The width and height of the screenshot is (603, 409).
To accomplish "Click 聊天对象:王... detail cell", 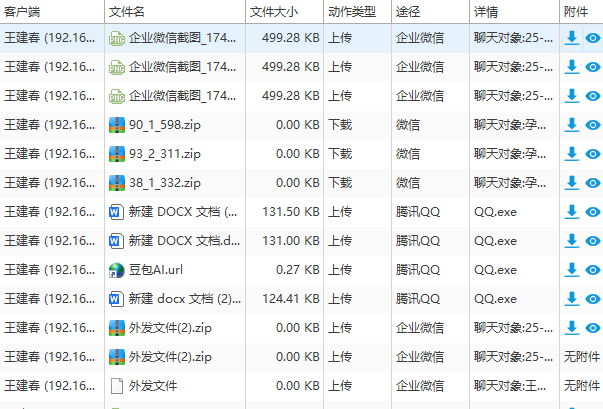I will (x=510, y=386).
